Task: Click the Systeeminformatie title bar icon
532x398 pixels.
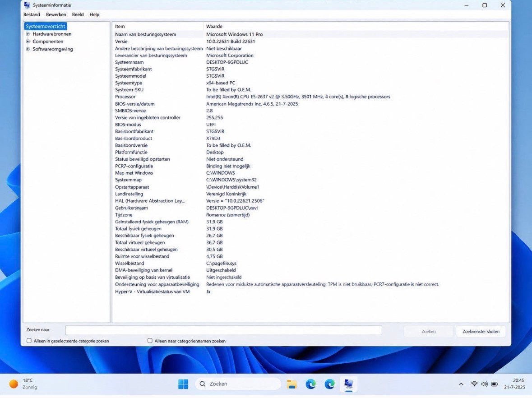Action: [x=27, y=5]
